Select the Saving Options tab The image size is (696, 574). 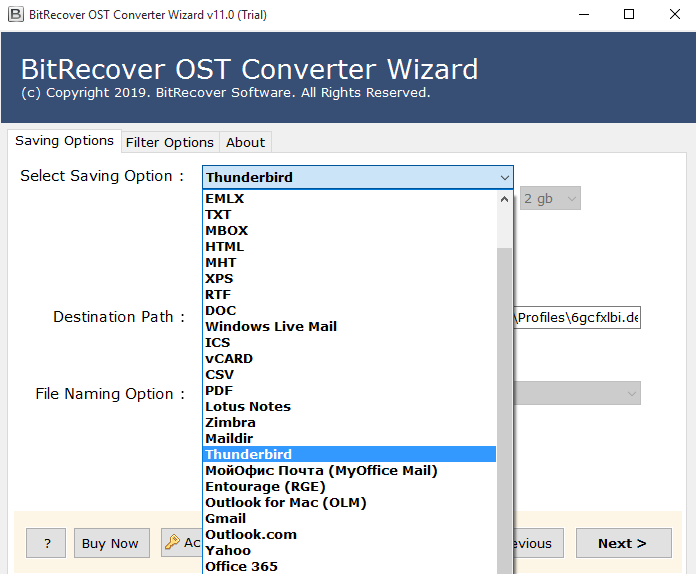point(64,141)
